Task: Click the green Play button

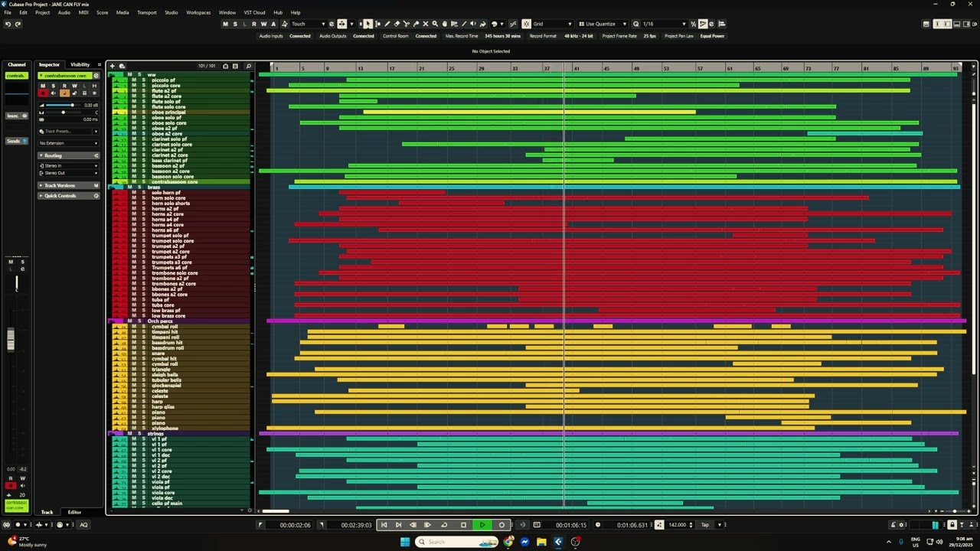Action: tap(482, 524)
